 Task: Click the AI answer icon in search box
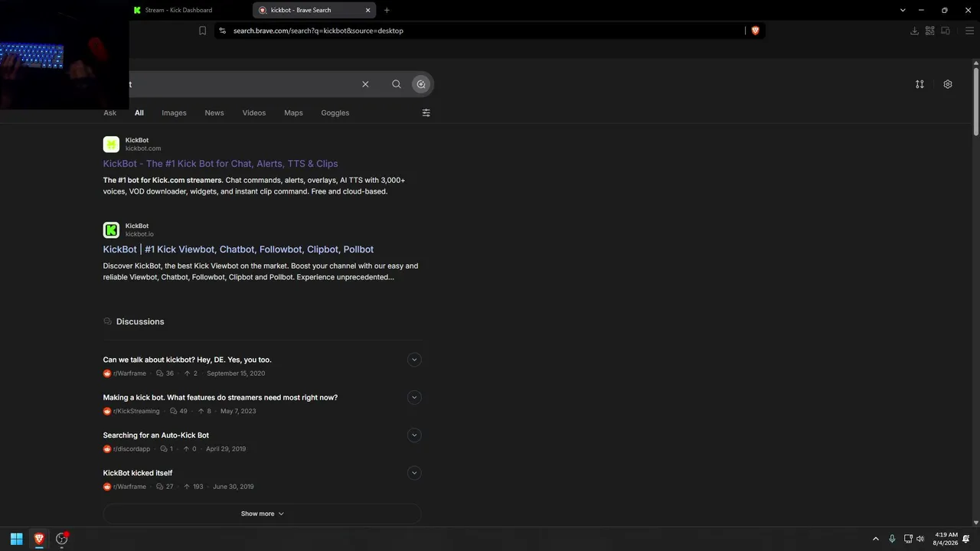(x=421, y=84)
